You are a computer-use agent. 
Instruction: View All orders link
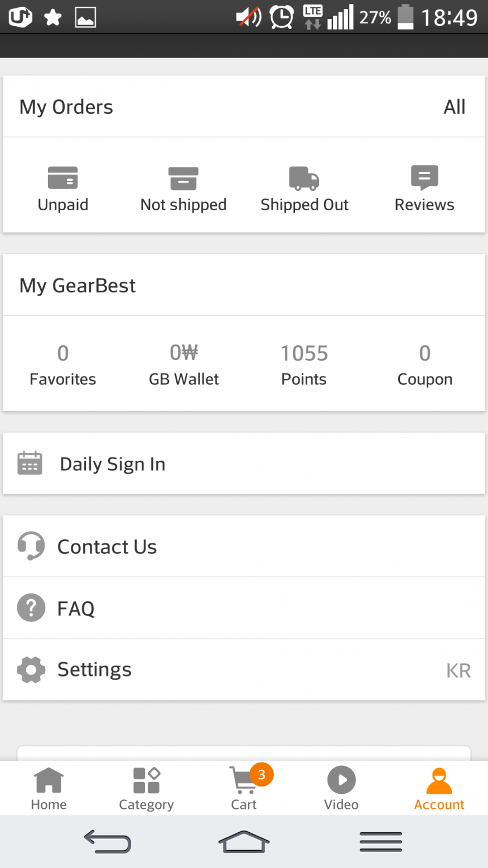pyautogui.click(x=454, y=107)
